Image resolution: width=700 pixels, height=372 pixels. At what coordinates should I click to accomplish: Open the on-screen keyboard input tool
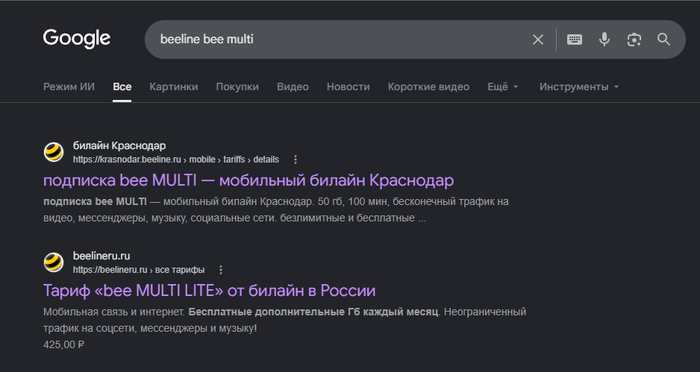point(575,39)
